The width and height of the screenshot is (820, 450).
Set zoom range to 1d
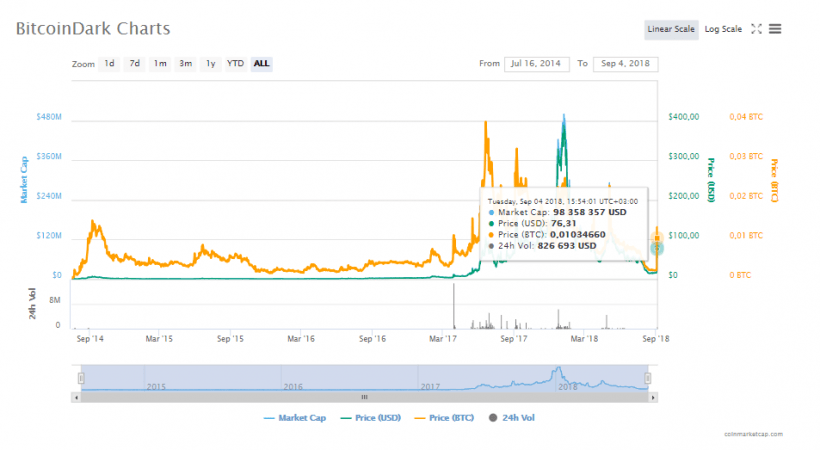point(109,64)
